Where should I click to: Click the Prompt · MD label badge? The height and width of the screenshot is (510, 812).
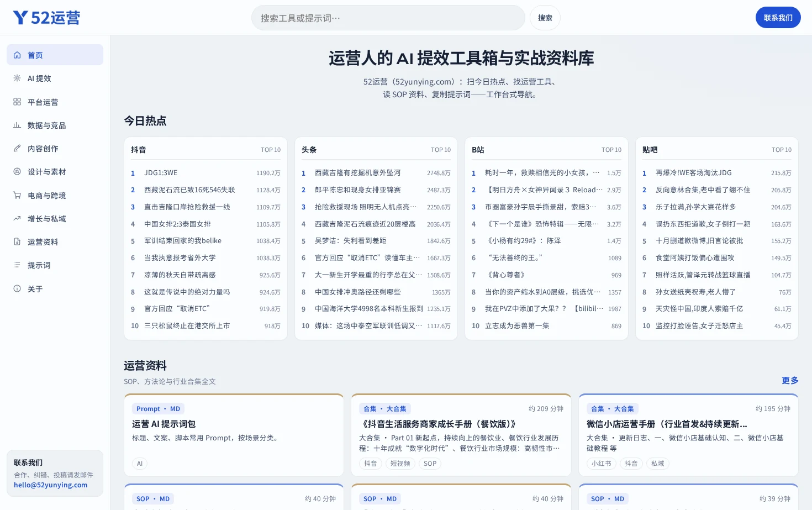[159, 409]
